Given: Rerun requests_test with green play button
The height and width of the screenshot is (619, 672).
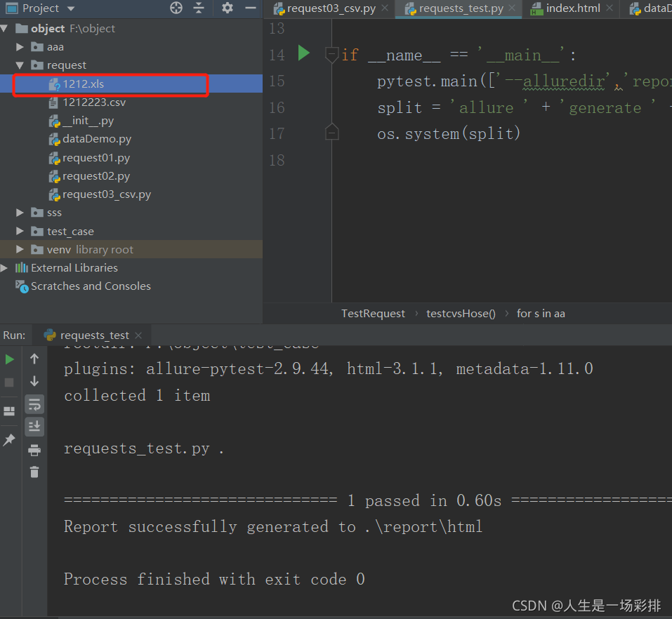Looking at the screenshot, I should click(10, 359).
